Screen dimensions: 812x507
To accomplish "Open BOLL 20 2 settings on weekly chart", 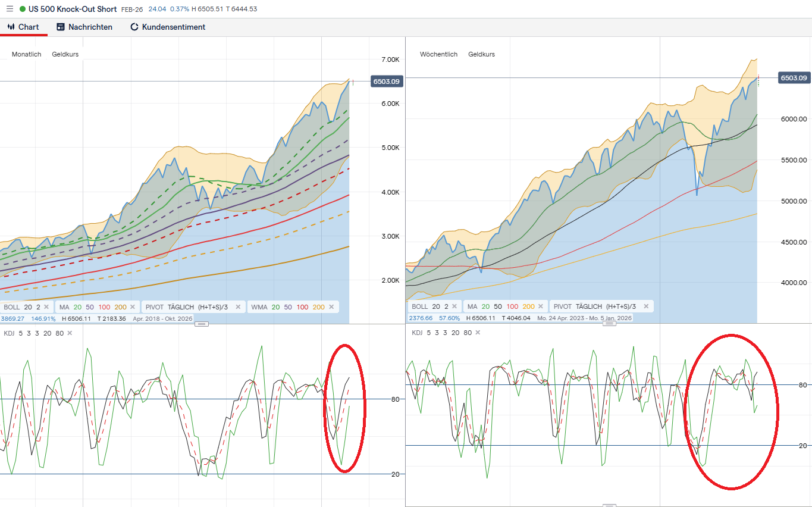I will [x=429, y=306].
